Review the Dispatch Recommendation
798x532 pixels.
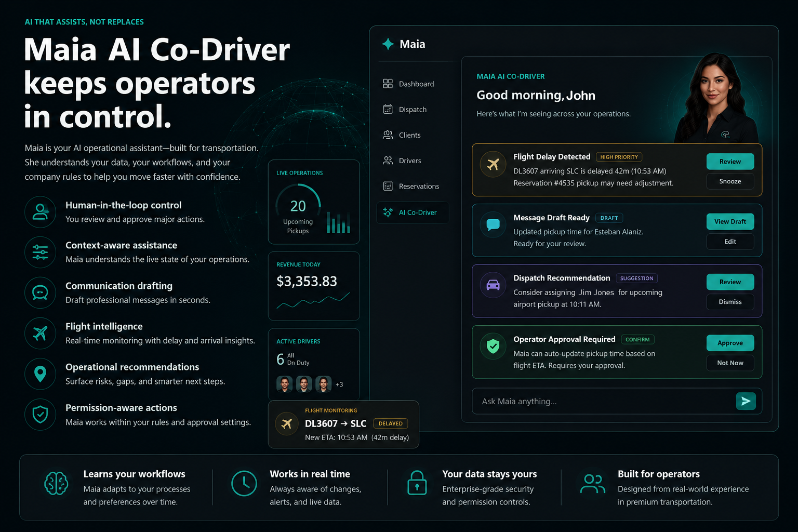[730, 282]
